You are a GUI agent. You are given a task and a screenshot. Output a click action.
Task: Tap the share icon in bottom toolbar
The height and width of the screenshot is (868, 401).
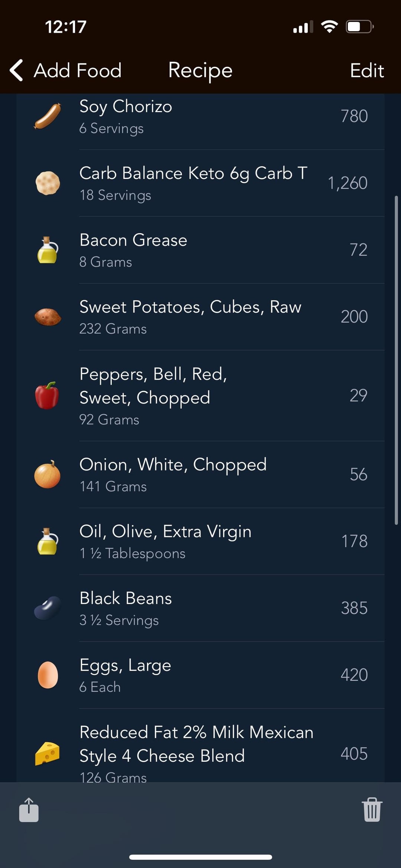[x=29, y=810]
